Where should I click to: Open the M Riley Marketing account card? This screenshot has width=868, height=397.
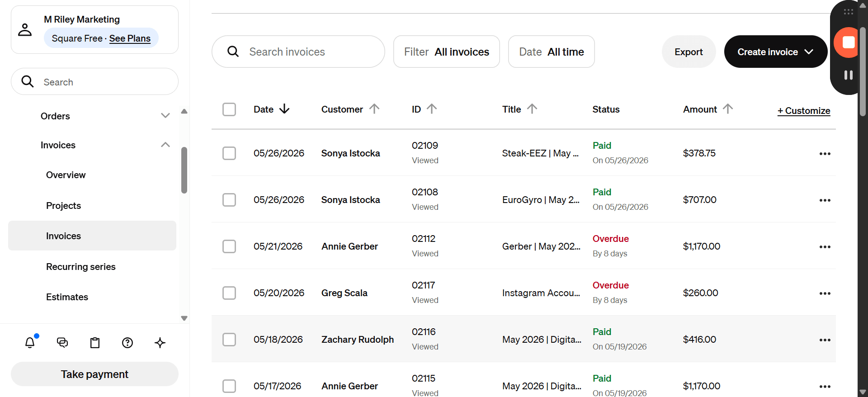tap(94, 29)
